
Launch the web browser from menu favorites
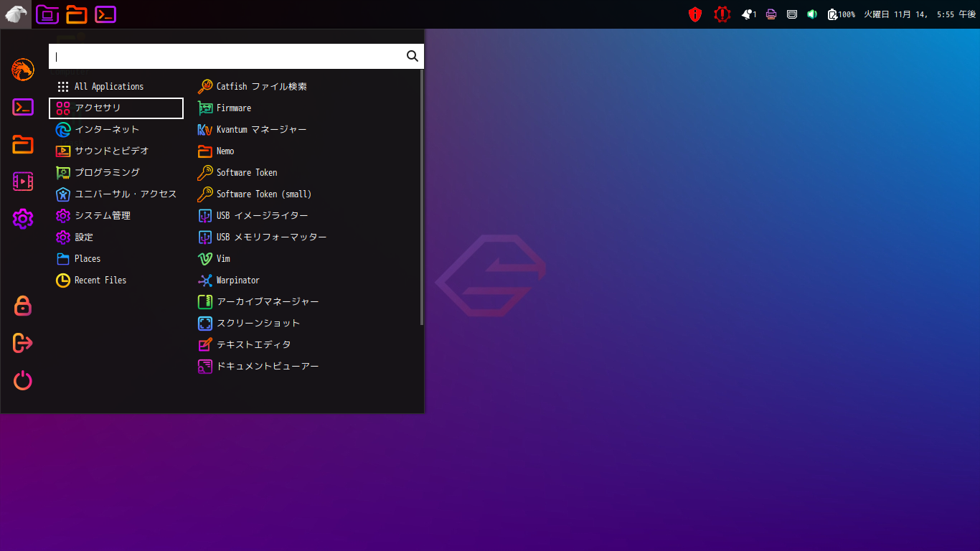coord(23,70)
